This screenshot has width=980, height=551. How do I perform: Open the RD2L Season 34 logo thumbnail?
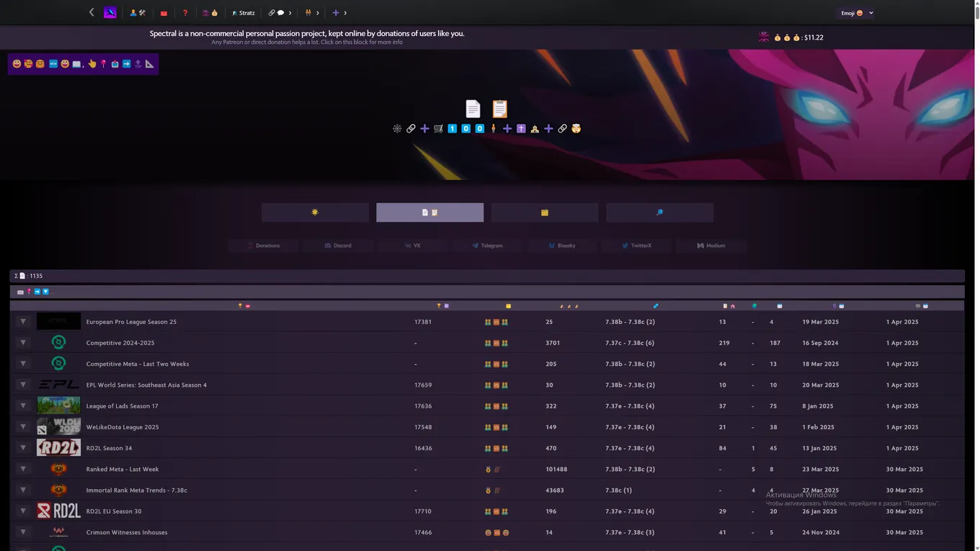58,448
